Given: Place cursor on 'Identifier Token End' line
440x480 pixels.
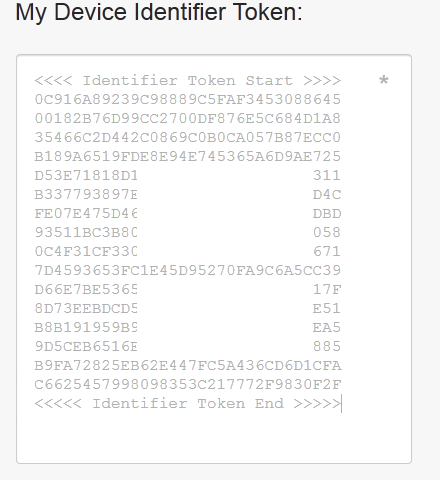Looking at the screenshot, I should click(x=188, y=404).
